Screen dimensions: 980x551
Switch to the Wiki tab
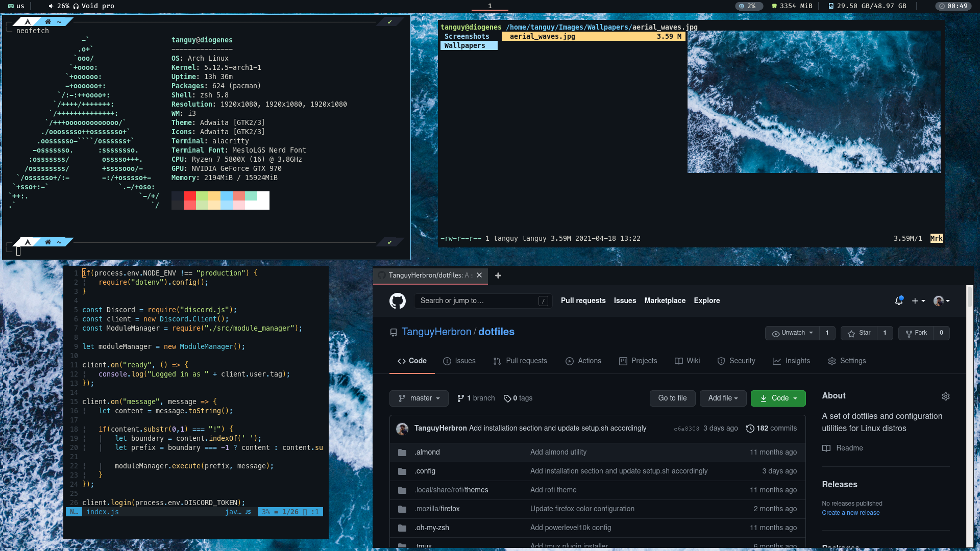(687, 361)
